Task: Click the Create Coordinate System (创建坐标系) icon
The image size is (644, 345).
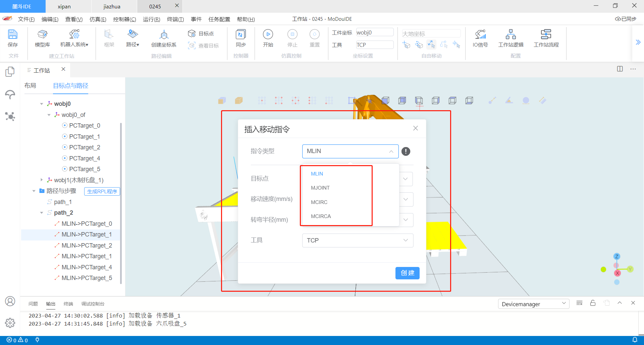Action: coord(164,34)
